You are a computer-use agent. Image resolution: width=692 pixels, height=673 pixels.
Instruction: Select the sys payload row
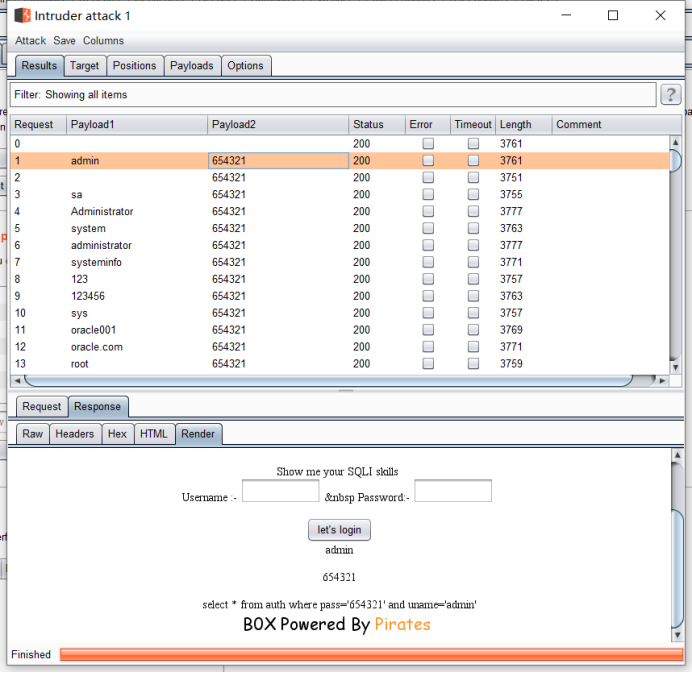340,313
